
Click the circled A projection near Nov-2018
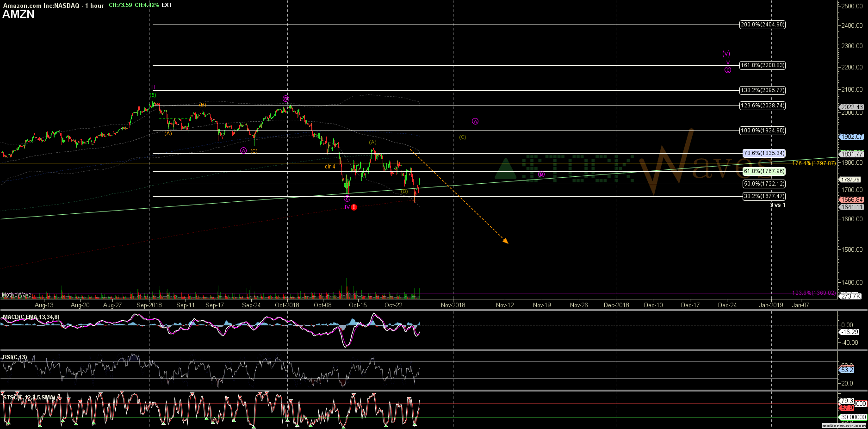(x=475, y=121)
